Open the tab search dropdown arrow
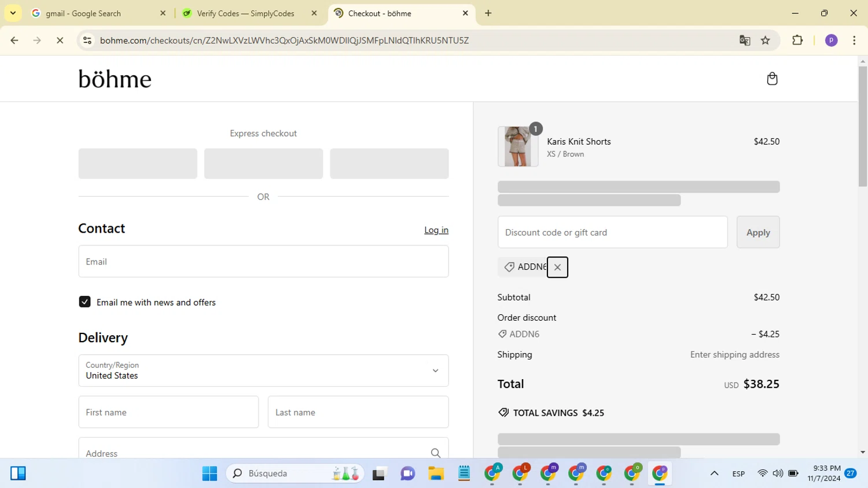 pyautogui.click(x=13, y=13)
